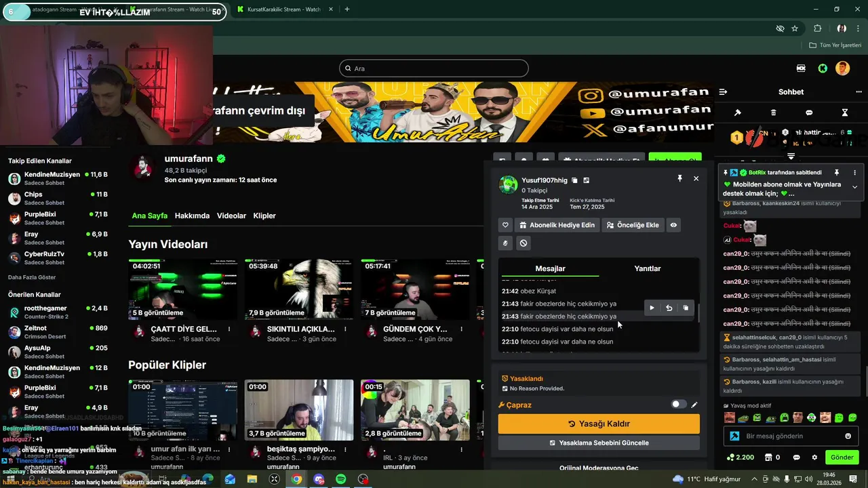The width and height of the screenshot is (868, 488).
Task: Open the beşiktaş şampiyo clip thumbnail
Action: click(299, 410)
